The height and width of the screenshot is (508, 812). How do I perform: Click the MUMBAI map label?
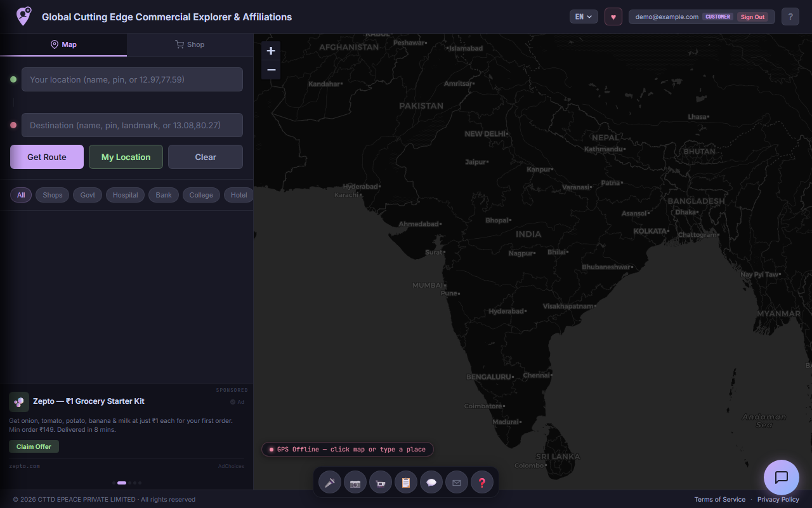(x=428, y=285)
